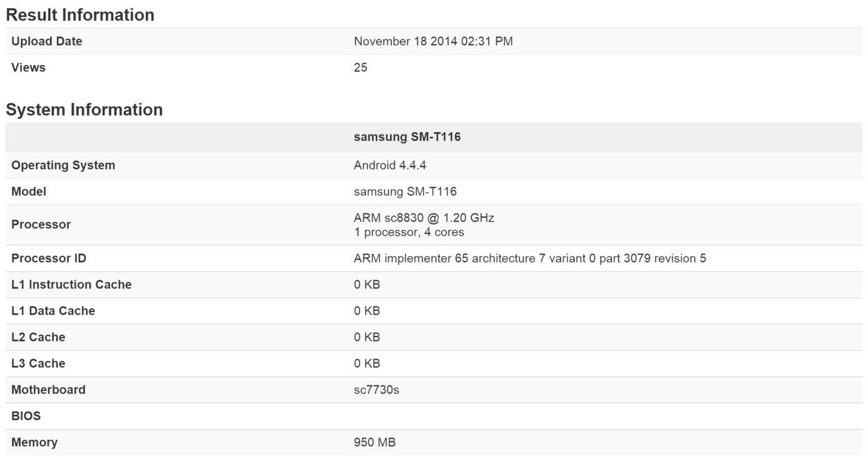Select the 'ARM implementer 65 architecture 7' value

click(x=530, y=258)
